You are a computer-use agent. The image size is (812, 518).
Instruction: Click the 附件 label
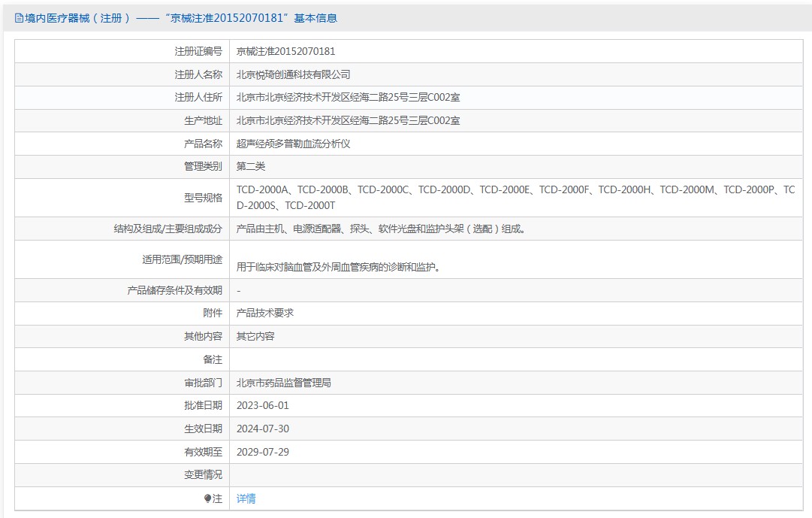[x=213, y=314]
